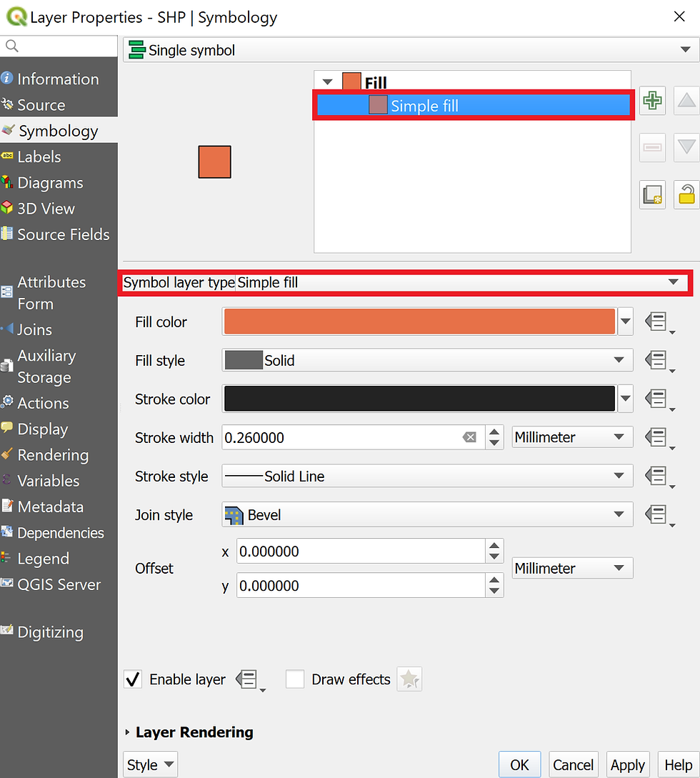The width and height of the screenshot is (700, 778).
Task: Click the Help button
Action: (x=679, y=764)
